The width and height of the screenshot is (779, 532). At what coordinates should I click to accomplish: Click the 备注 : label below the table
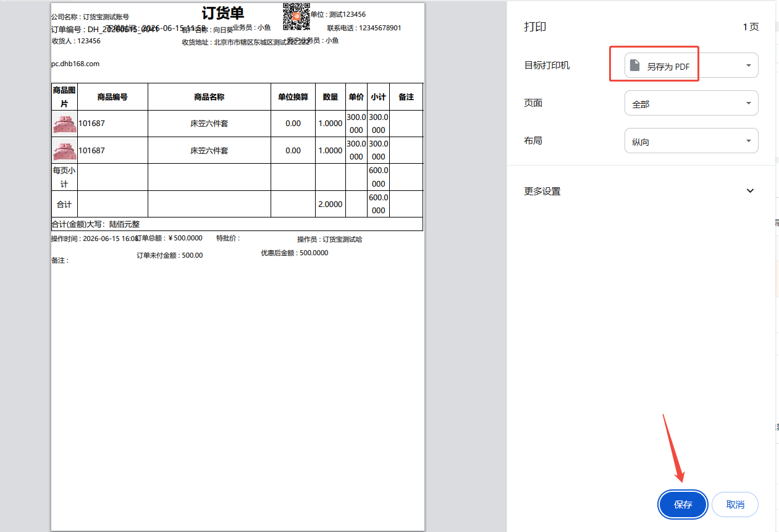[60, 261]
